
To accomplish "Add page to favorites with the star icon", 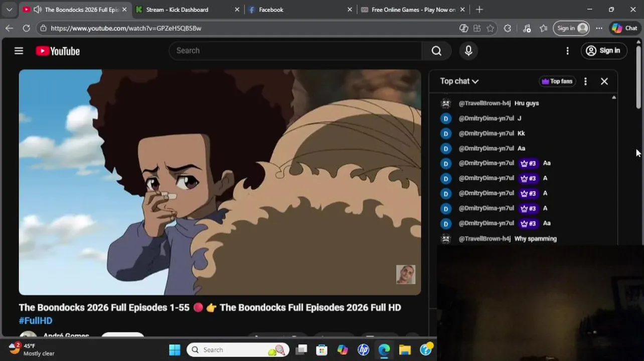I will point(491,28).
